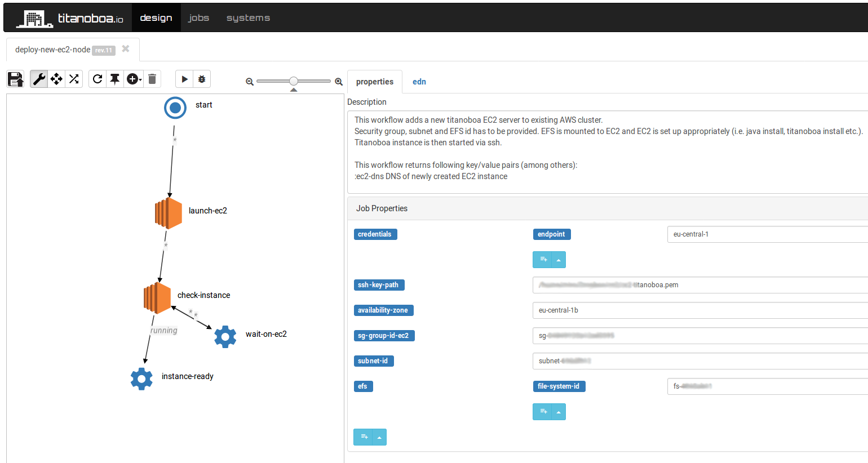Switch to the edn tab

coord(419,82)
